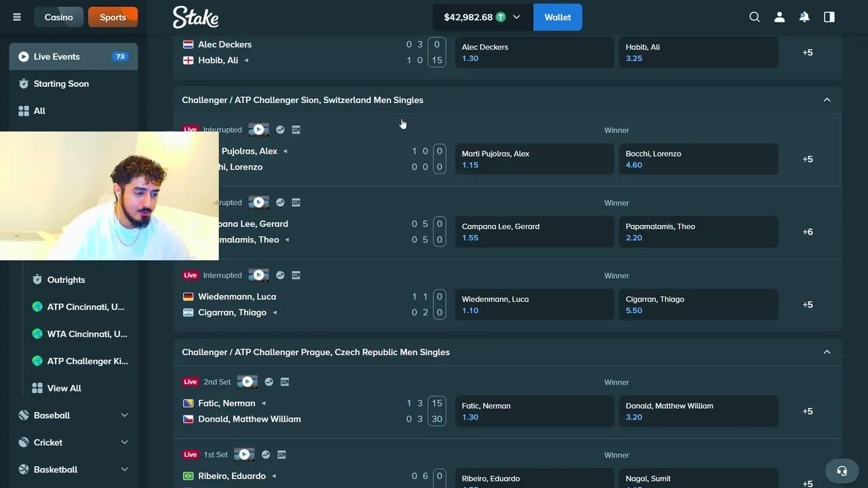Bet on Campana Lee, Gerard at 1.55
Image resolution: width=868 pixels, height=488 pixels.
tap(534, 232)
